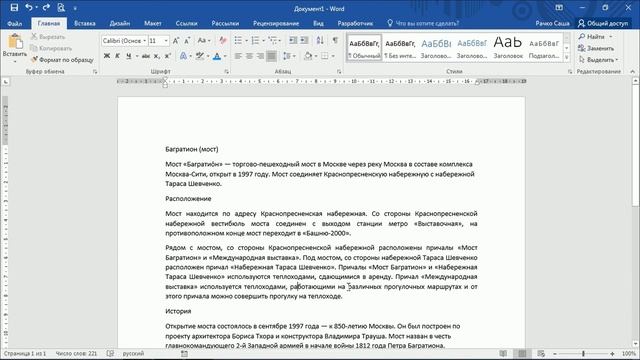This screenshot has width=640, height=360.
Task: Switch to Дизайн tab
Action: 120,23
